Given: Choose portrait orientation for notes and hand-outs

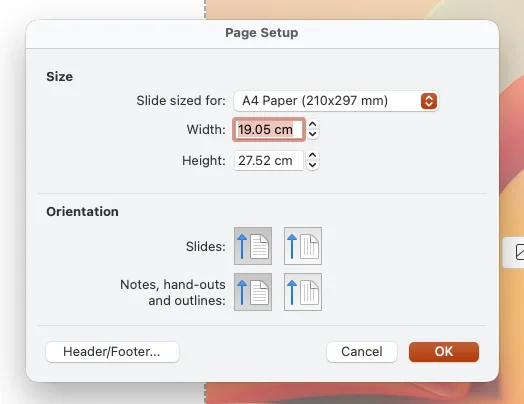Looking at the screenshot, I should point(253,292).
